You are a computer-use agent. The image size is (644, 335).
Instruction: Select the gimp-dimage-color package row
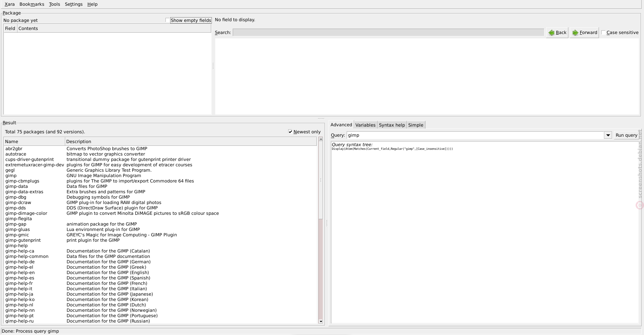[x=160, y=213]
